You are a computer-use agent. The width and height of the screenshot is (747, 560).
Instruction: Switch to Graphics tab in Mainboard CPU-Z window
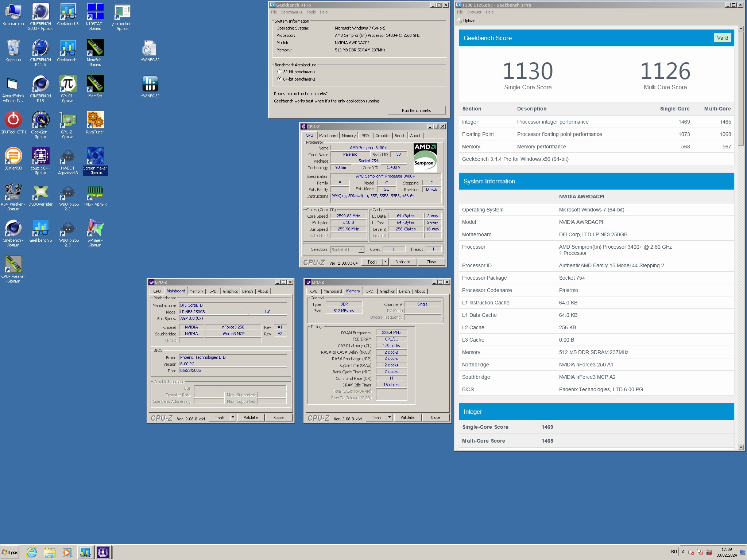click(230, 291)
